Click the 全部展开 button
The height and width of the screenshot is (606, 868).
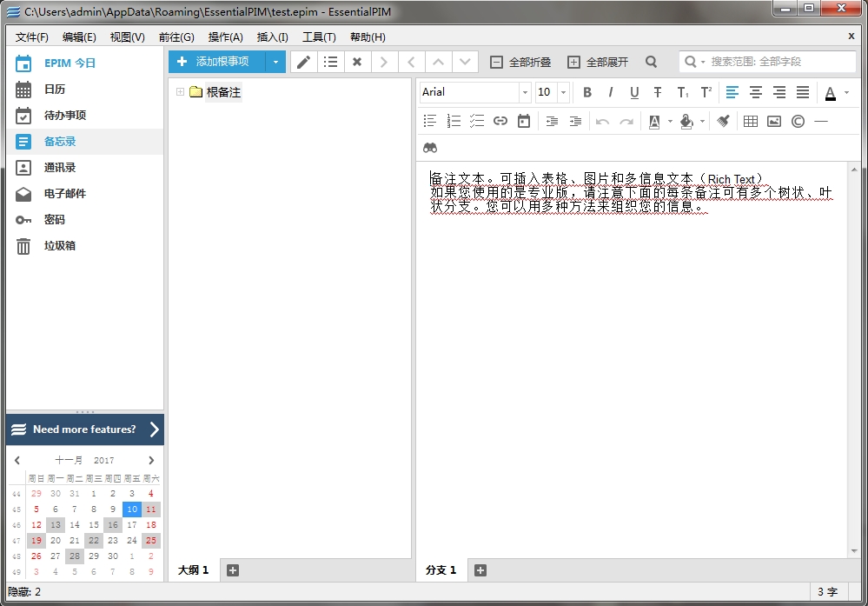[598, 63]
